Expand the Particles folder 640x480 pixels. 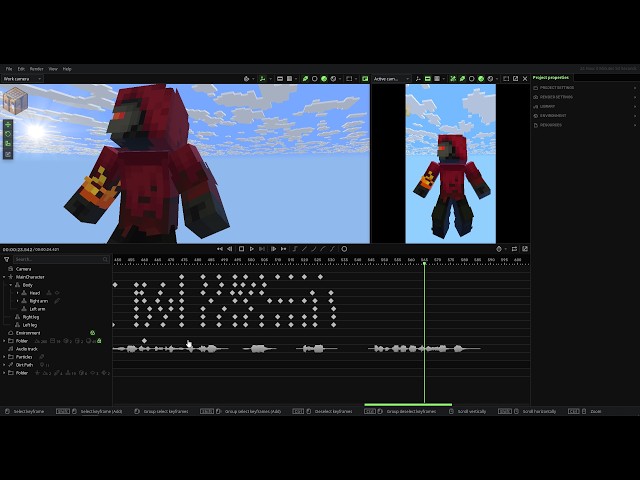pos(4,357)
